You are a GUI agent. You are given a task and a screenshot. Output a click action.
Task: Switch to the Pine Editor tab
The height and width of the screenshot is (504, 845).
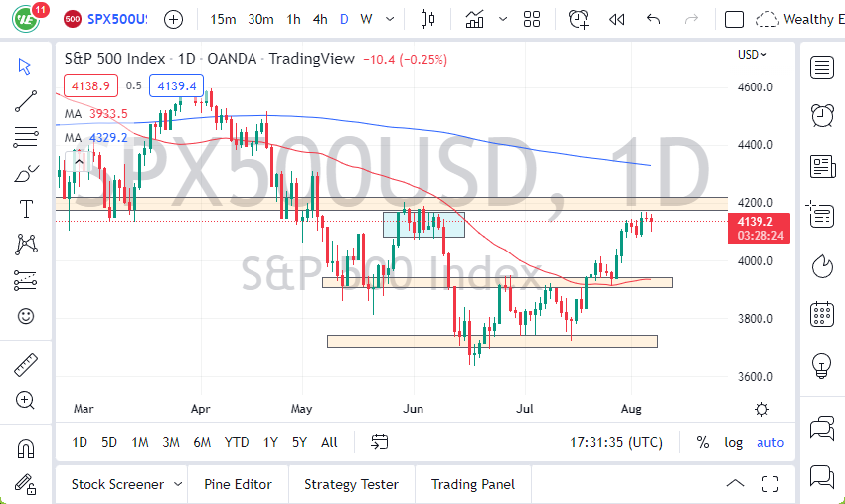click(x=239, y=484)
